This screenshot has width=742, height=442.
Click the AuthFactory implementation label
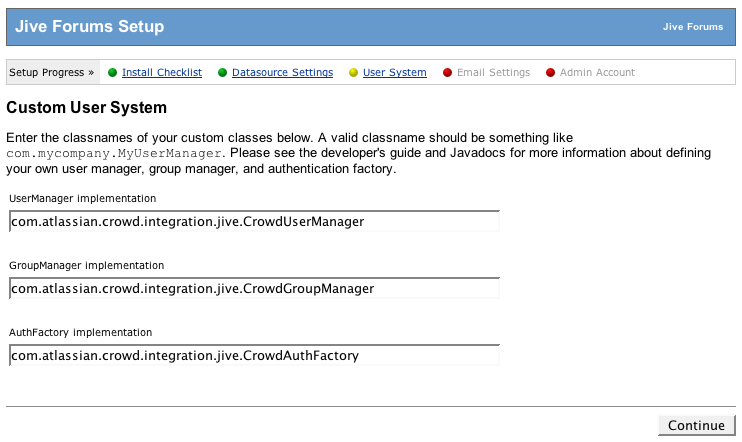coord(81,332)
